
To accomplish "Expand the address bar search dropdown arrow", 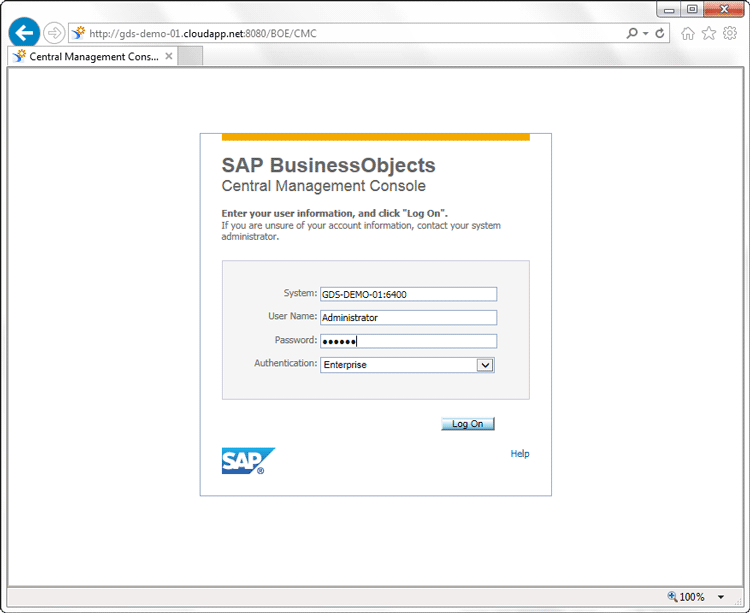I will [x=645, y=33].
